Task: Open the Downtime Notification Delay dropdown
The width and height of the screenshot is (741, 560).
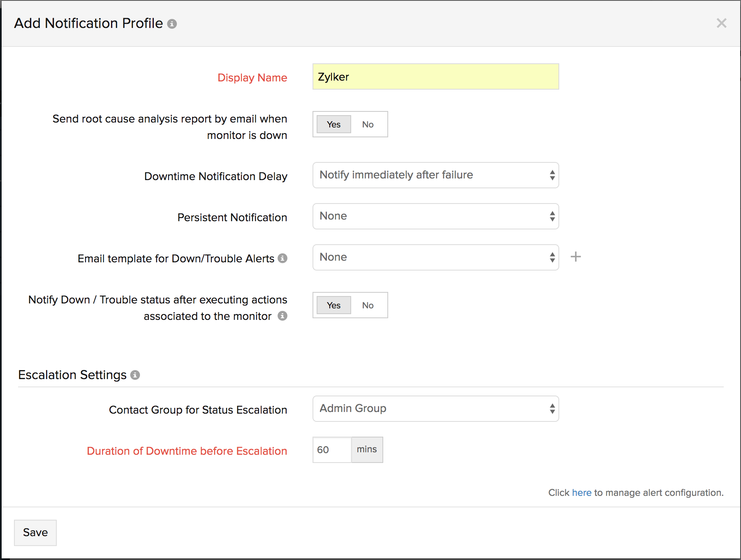Action: [435, 175]
